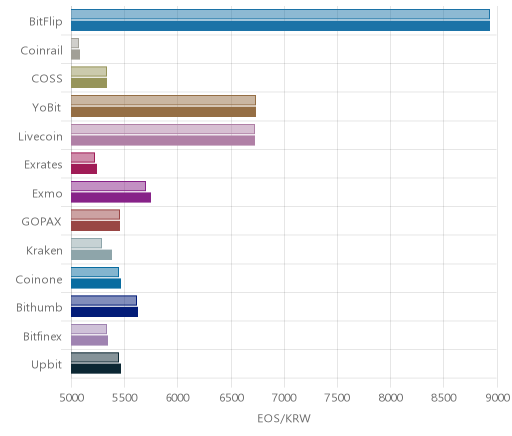Click the dark purple Exmo bar

coord(111,198)
